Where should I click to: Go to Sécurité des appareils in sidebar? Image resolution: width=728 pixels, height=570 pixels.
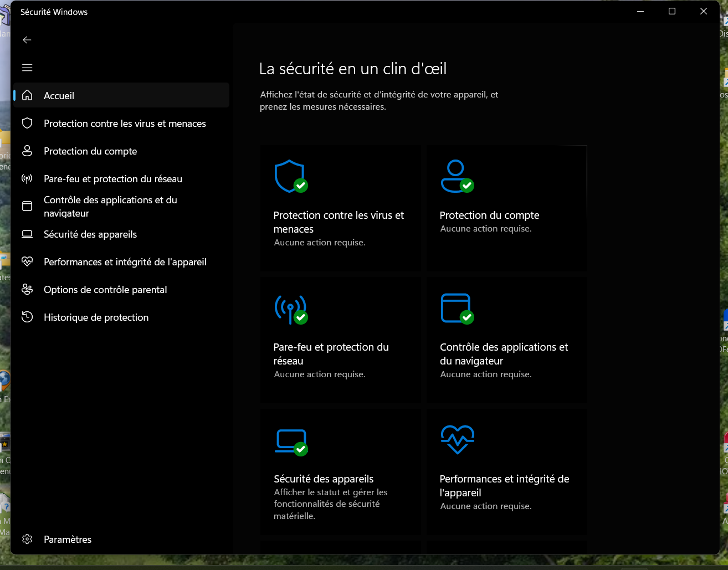121,234
